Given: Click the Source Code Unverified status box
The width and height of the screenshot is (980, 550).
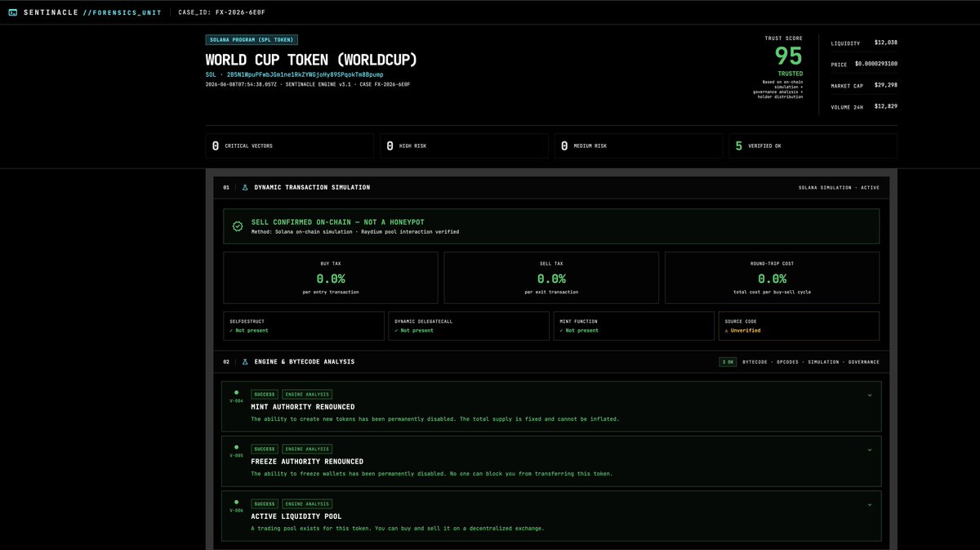Looking at the screenshot, I should click(x=799, y=325).
